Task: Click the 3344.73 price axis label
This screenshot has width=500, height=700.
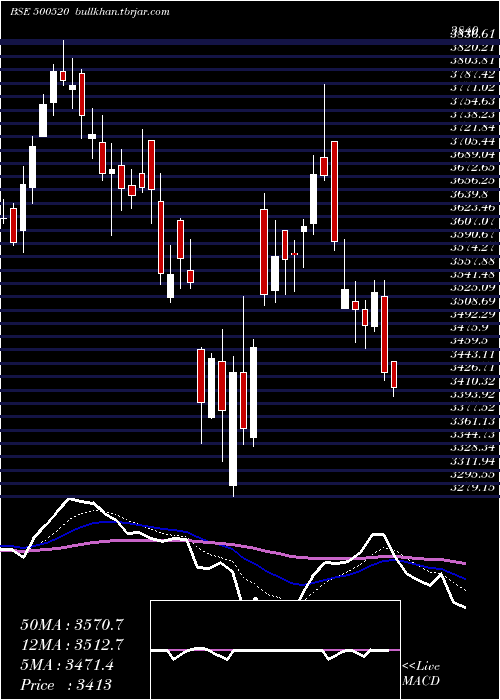Action: point(472,434)
